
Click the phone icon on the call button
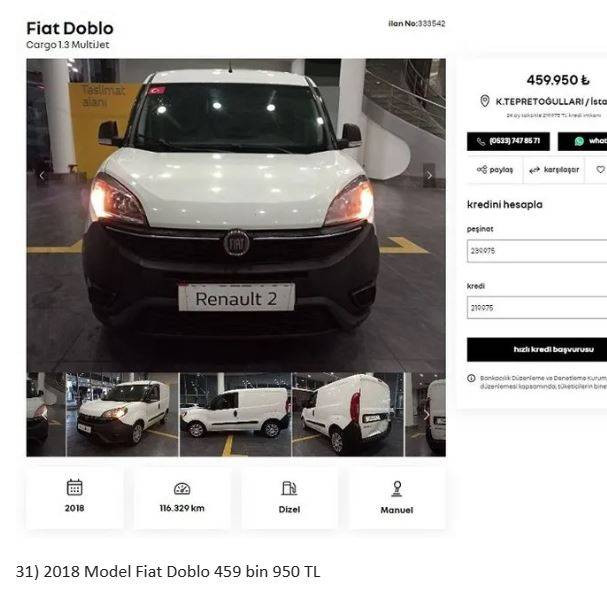481,141
